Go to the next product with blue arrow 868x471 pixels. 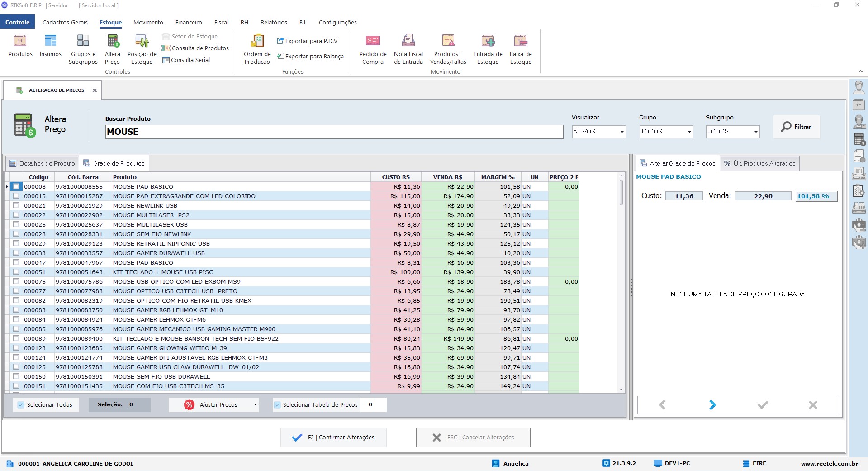coord(712,405)
